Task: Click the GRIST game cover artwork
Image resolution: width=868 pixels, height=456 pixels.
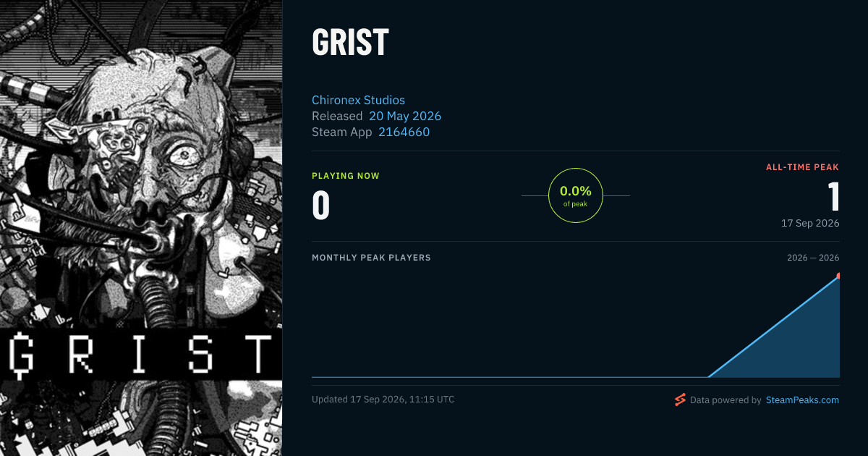Action: coord(141,228)
